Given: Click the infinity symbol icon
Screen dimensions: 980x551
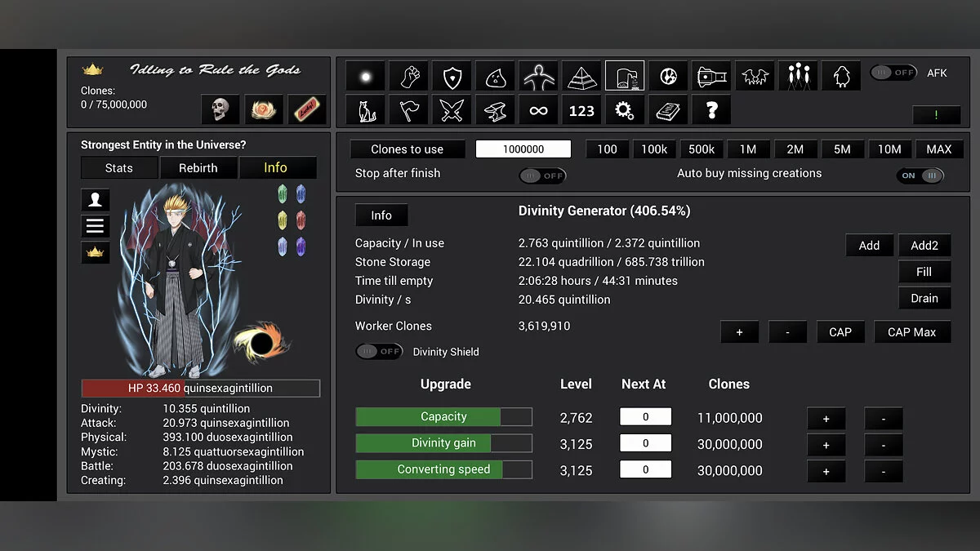Looking at the screenshot, I should point(538,109).
